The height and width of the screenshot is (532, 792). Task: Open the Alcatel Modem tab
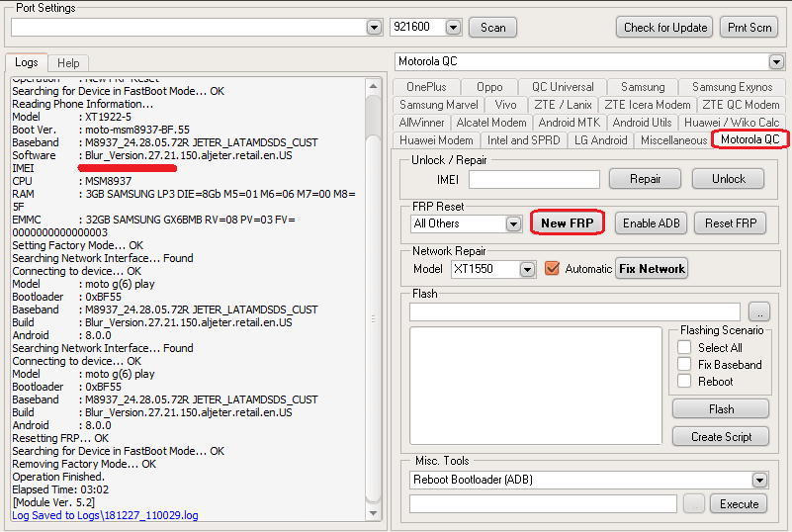[x=491, y=123]
